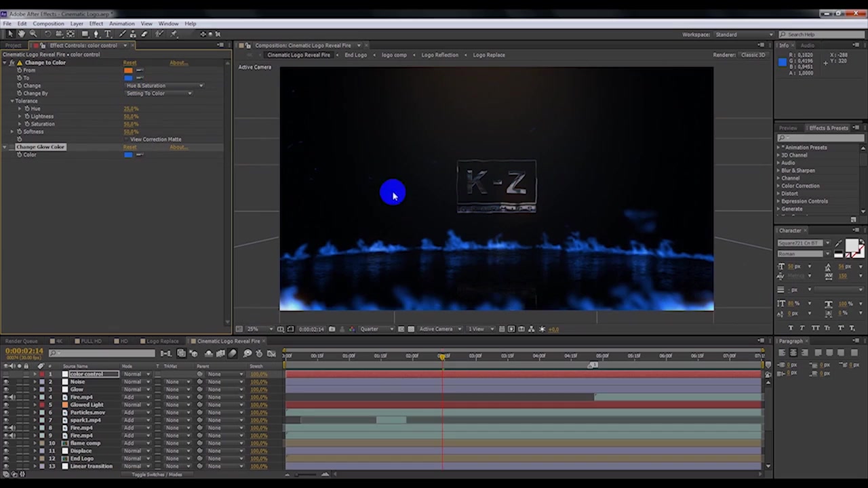Switch to the Logo Replace timeline tab

(x=163, y=341)
